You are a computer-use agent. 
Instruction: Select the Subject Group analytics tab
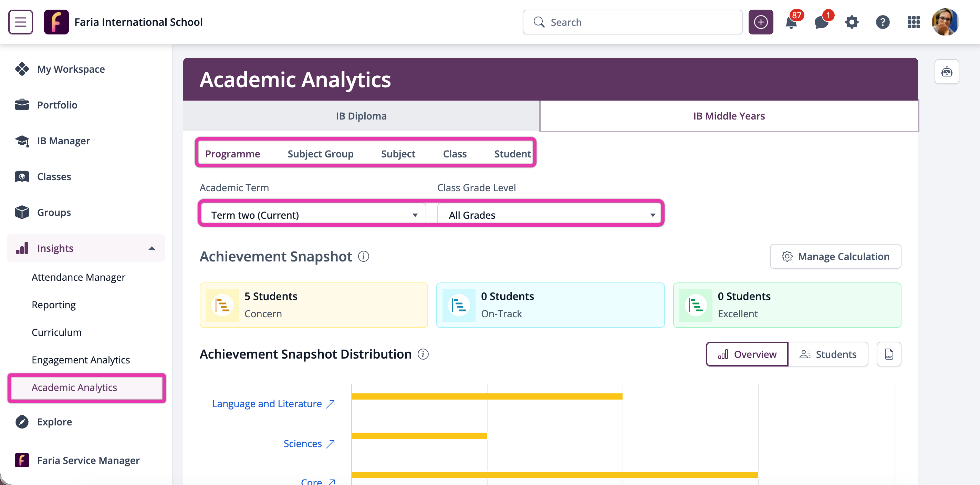[320, 153]
